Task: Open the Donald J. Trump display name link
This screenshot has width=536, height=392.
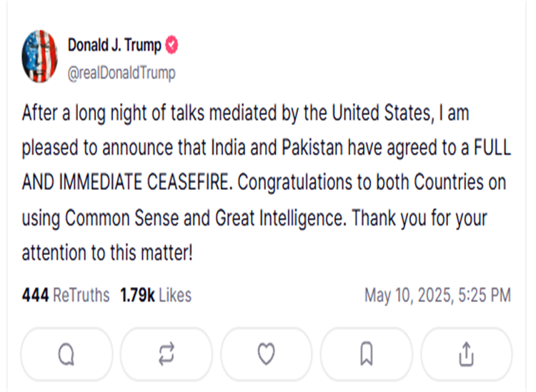Action: click(114, 45)
